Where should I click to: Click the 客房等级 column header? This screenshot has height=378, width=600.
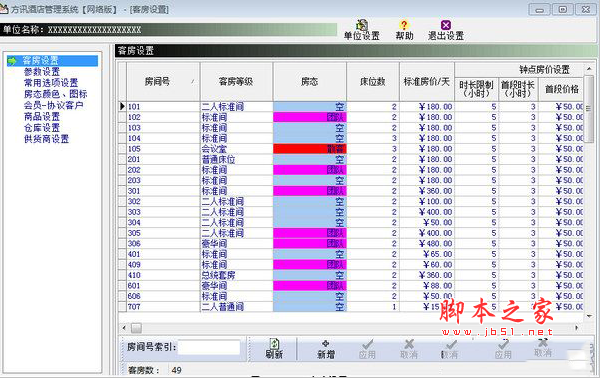[236, 81]
